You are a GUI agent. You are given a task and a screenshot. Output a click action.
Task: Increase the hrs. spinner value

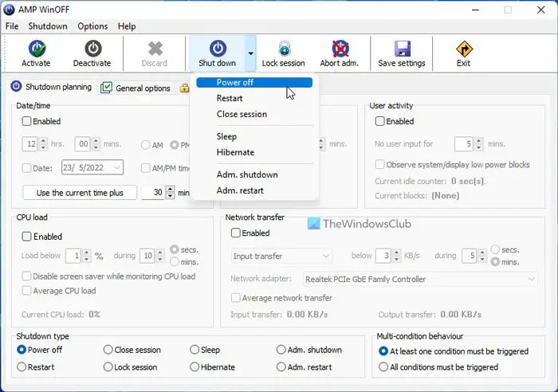(x=43, y=140)
